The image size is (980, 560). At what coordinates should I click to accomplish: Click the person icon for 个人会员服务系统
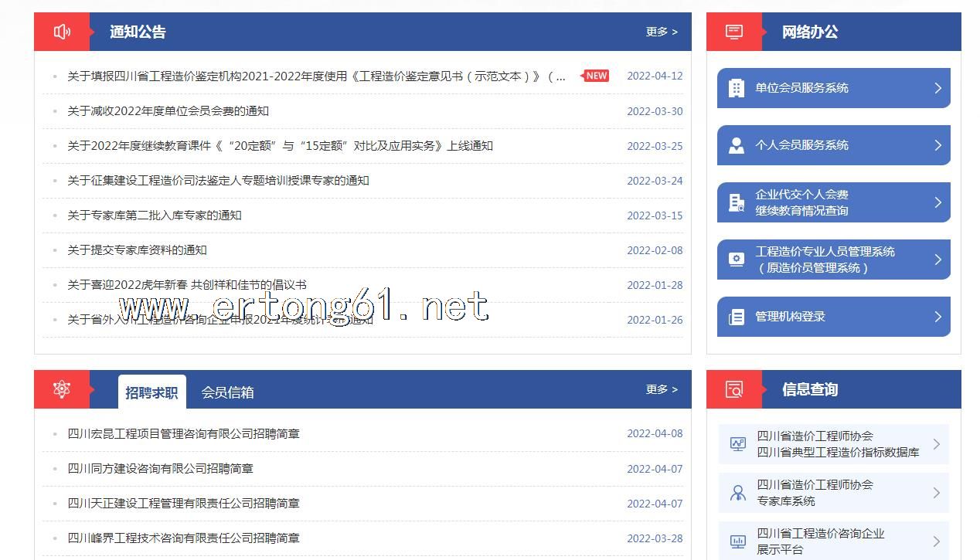[737, 145]
